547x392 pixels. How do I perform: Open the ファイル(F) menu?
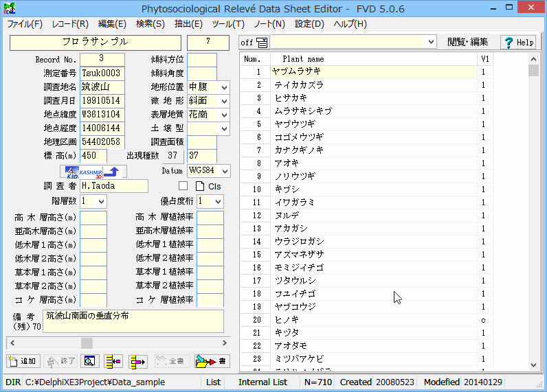[x=25, y=24]
